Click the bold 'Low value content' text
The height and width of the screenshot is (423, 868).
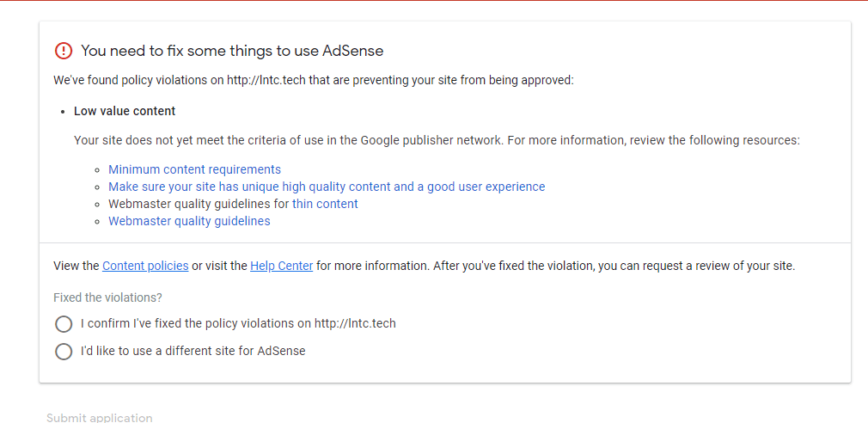pyautogui.click(x=125, y=111)
